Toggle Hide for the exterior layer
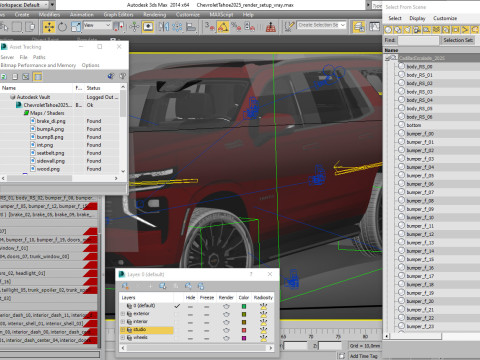Image resolution: width=480 pixels, height=360 pixels. click(190, 314)
